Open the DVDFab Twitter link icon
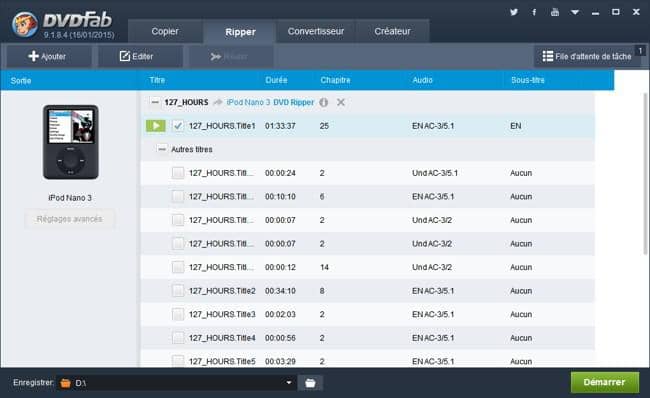 click(514, 12)
